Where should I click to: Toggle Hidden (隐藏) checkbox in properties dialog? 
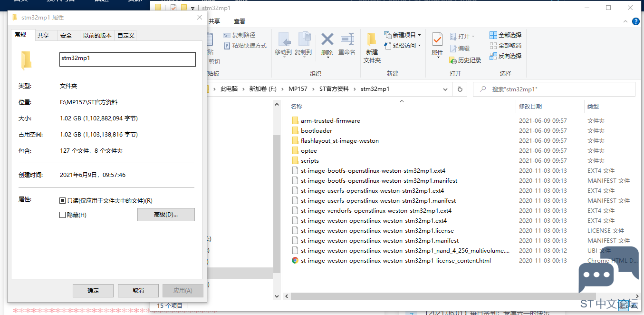tap(62, 215)
